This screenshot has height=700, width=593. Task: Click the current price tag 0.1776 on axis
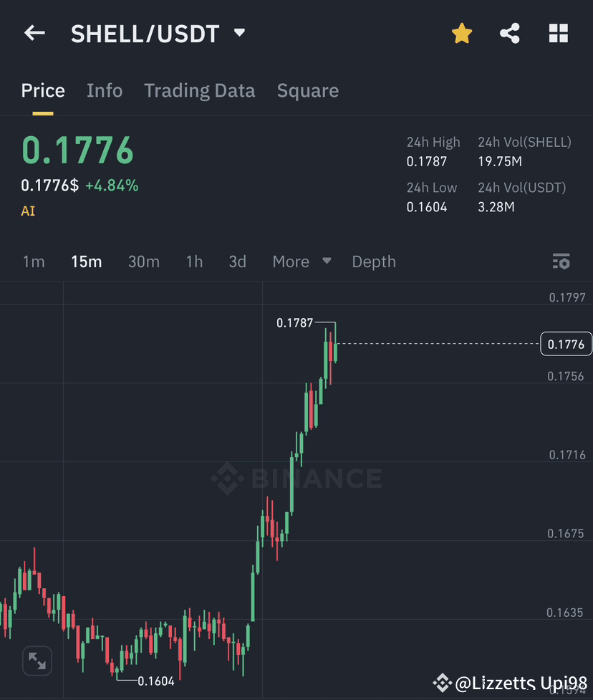tap(566, 345)
